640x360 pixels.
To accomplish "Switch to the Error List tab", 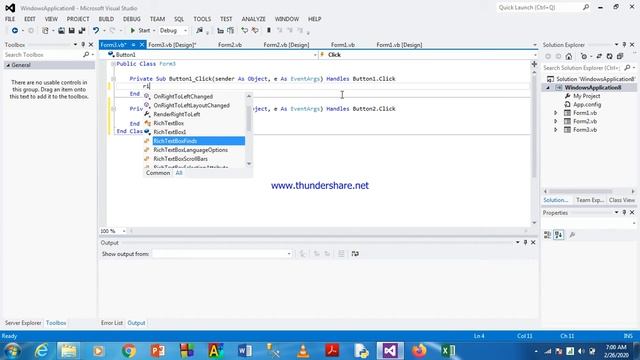I will [112, 323].
